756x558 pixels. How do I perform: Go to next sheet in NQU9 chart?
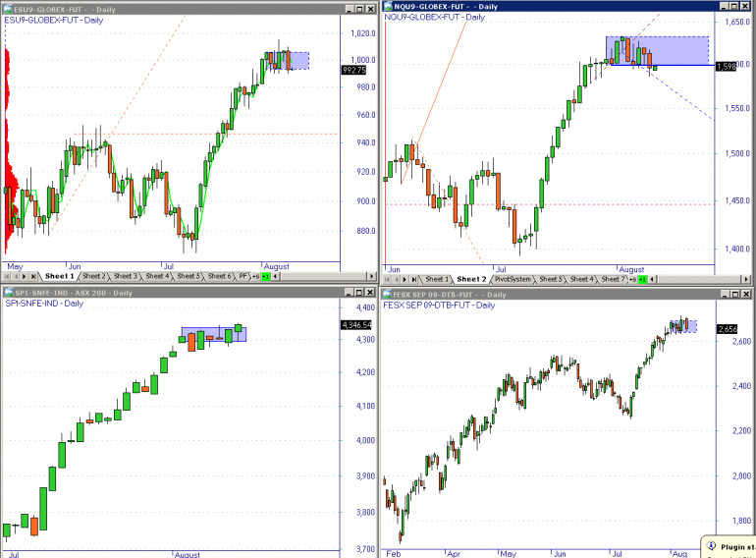tap(405, 279)
